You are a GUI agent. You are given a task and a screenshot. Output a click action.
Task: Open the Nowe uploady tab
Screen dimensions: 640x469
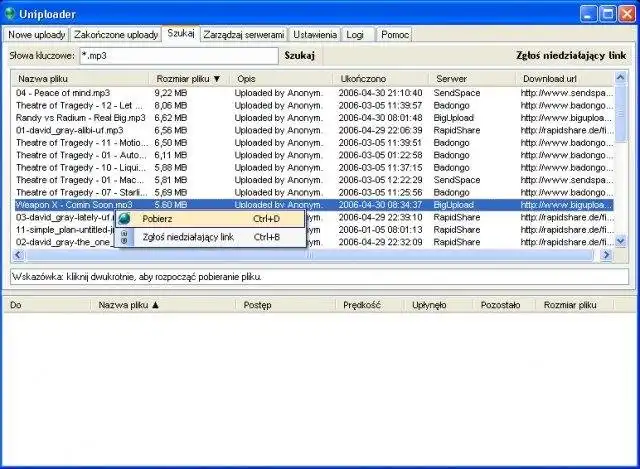click(x=37, y=35)
